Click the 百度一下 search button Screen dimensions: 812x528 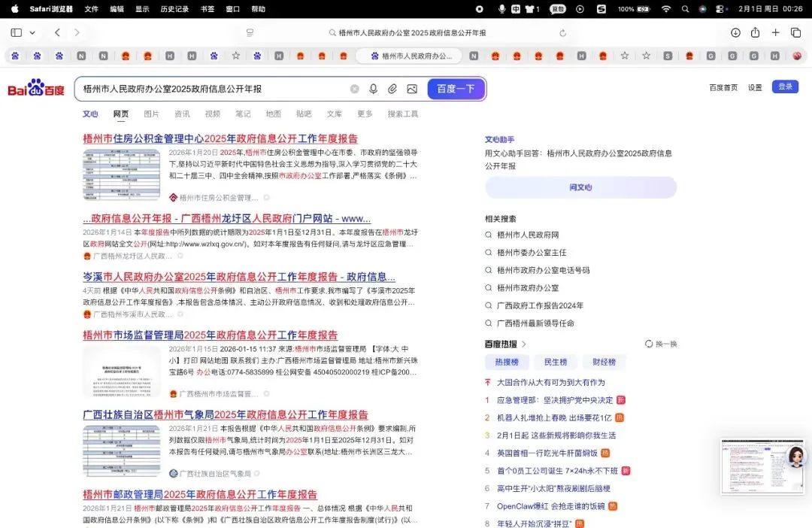click(456, 89)
